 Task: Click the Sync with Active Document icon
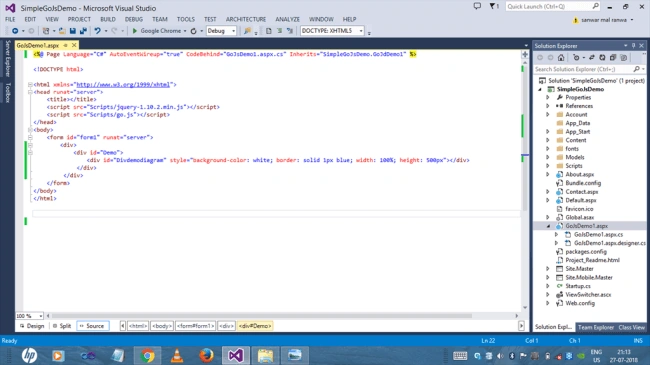pos(592,58)
